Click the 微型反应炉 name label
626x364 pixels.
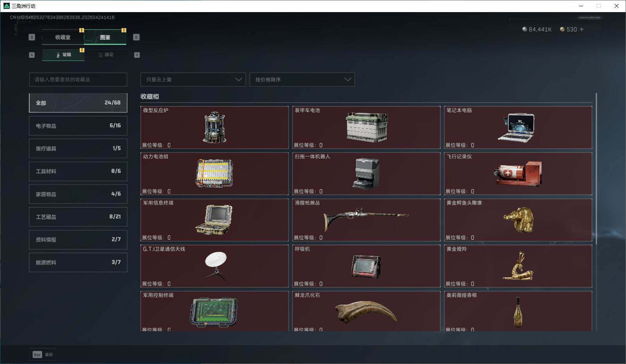156,110
